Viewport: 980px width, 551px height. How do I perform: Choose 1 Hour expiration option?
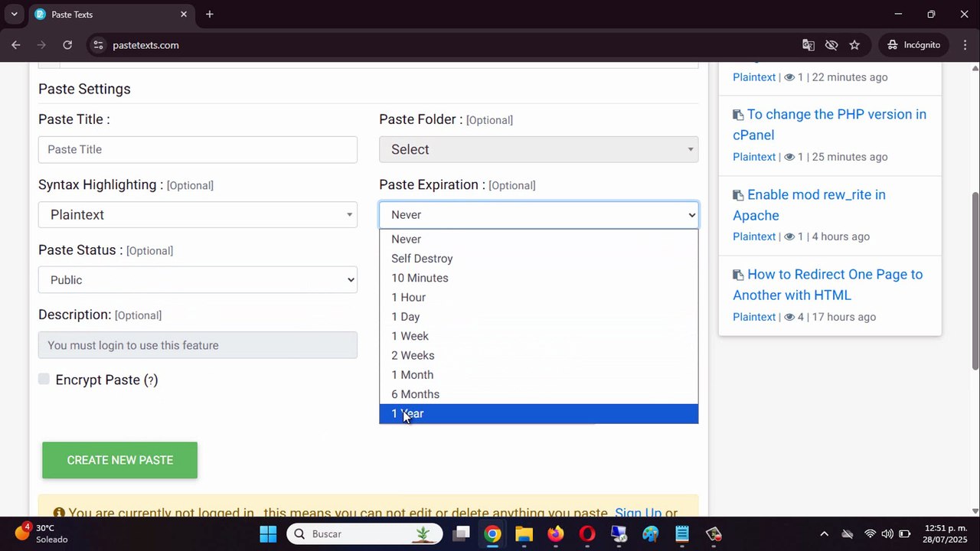click(538, 298)
